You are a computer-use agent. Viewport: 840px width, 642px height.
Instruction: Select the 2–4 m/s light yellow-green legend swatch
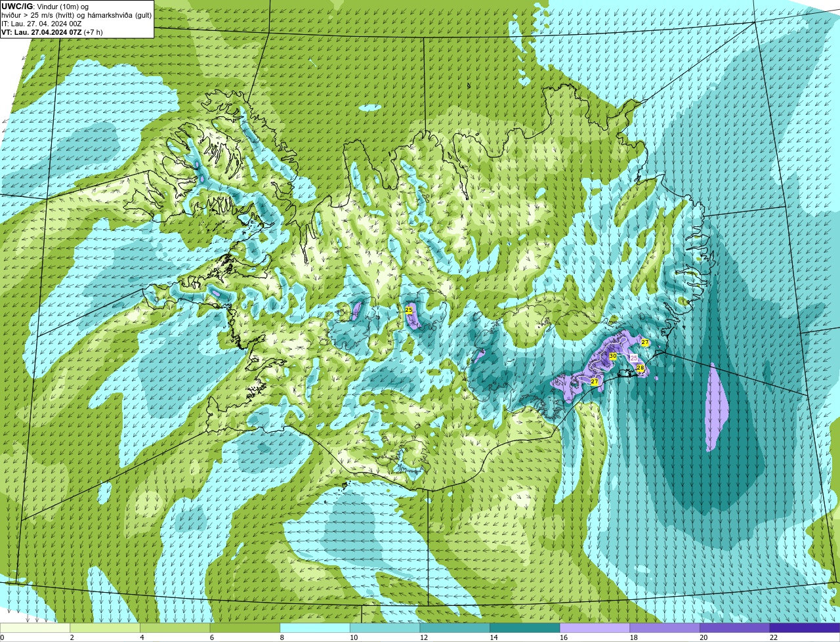[x=105, y=628]
